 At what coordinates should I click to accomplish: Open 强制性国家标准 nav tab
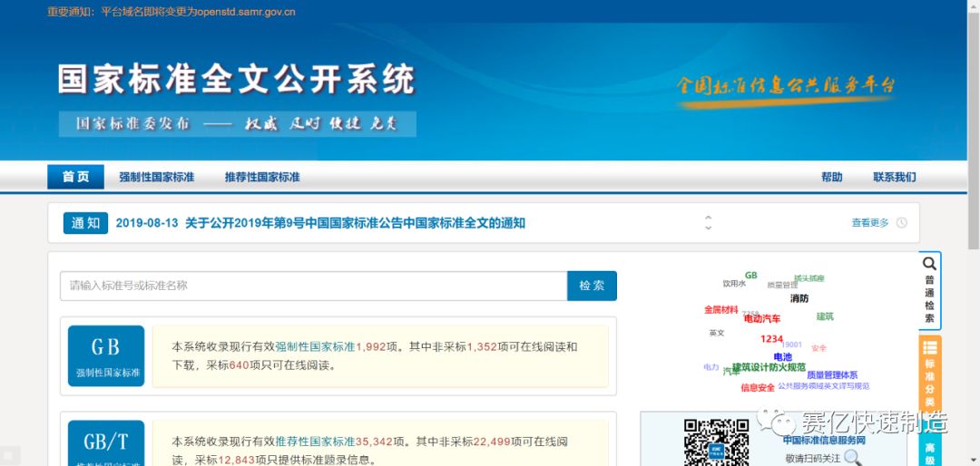157,177
